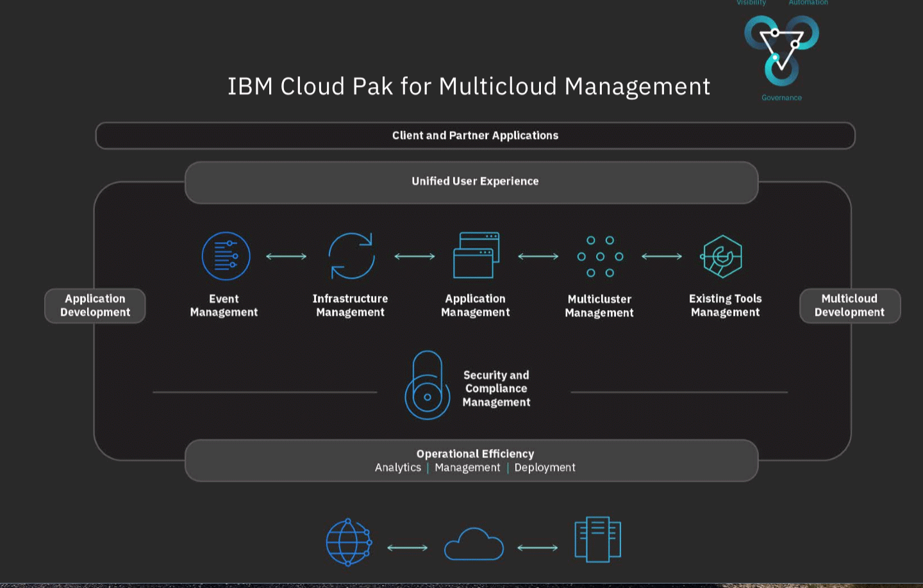Click the triple-ring Governance logo

click(x=781, y=50)
